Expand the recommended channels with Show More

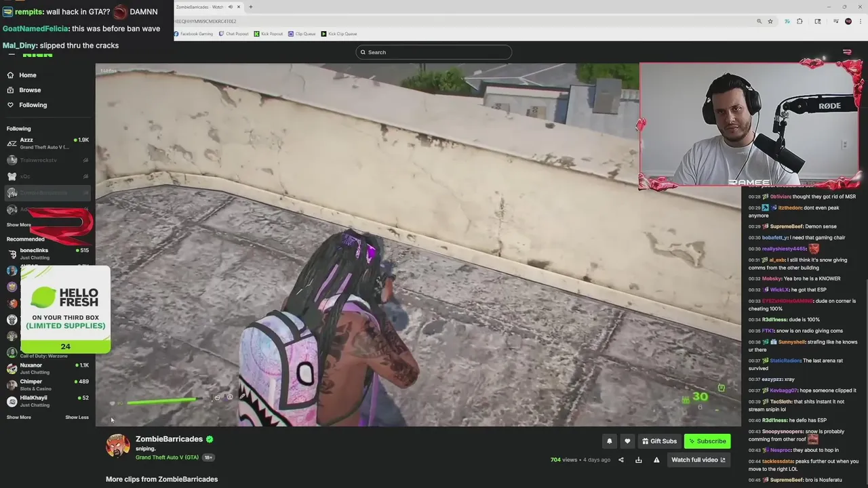pos(18,418)
